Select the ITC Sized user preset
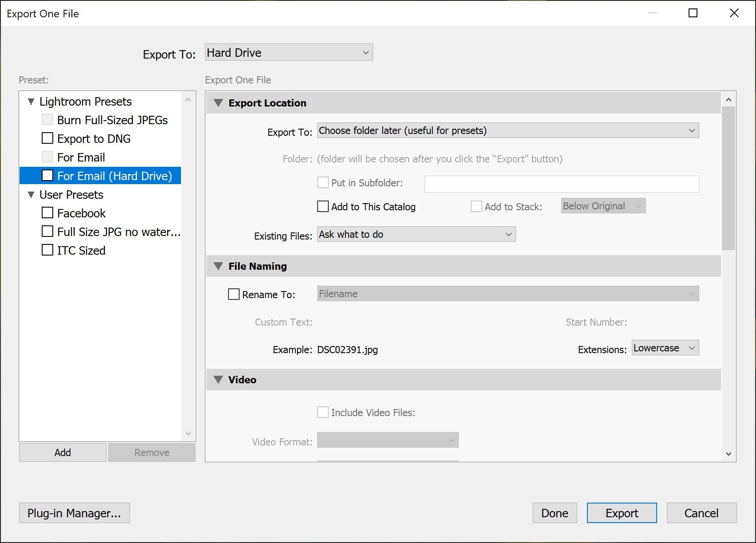 pos(81,250)
